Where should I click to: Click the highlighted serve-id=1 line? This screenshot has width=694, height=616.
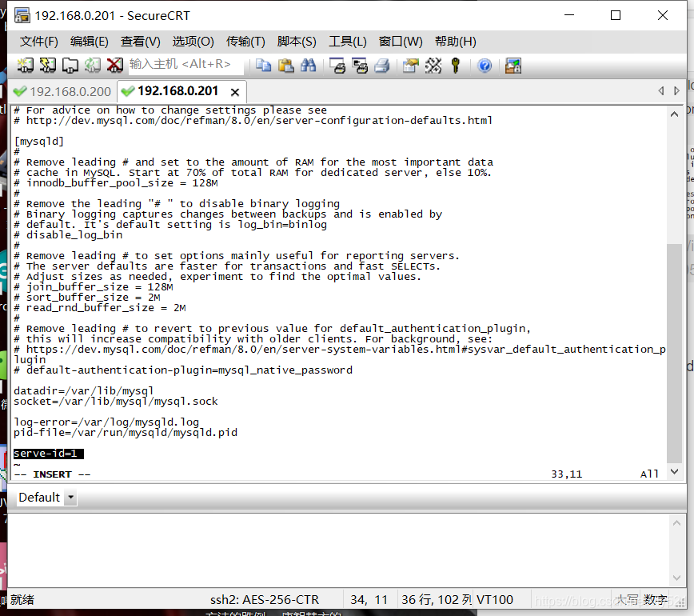point(48,454)
